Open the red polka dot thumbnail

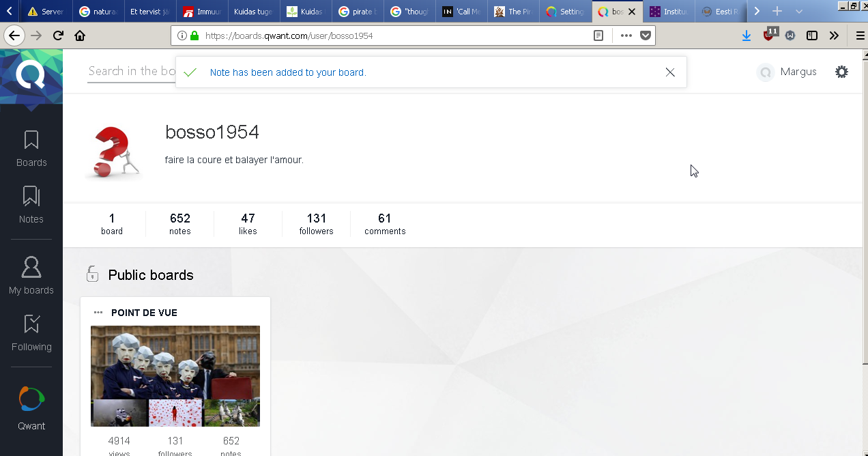coord(175,413)
